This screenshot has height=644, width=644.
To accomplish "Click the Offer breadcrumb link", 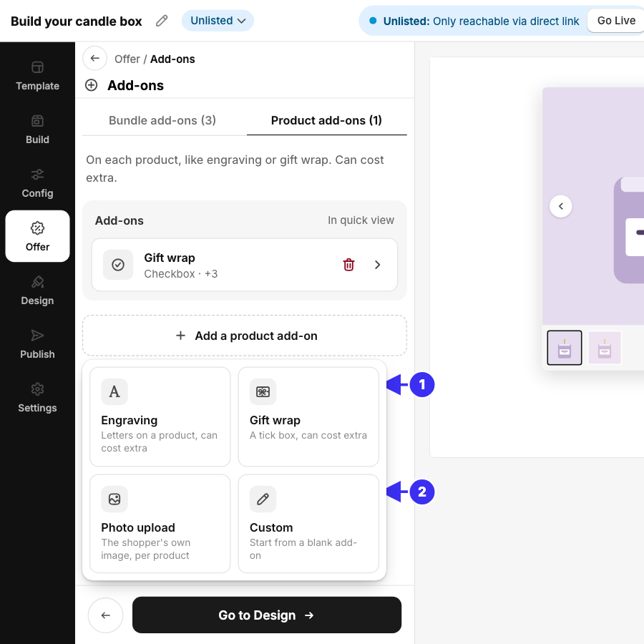I will coord(127,59).
